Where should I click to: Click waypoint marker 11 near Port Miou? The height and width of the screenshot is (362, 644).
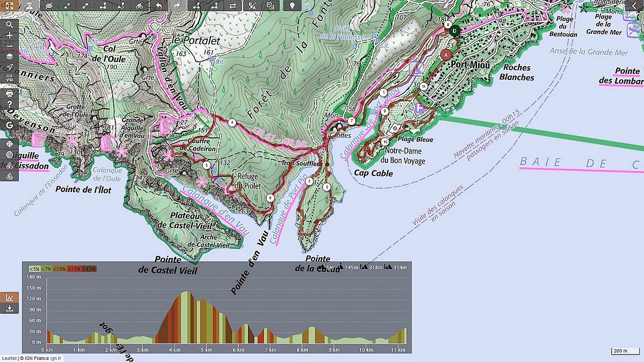tap(424, 86)
